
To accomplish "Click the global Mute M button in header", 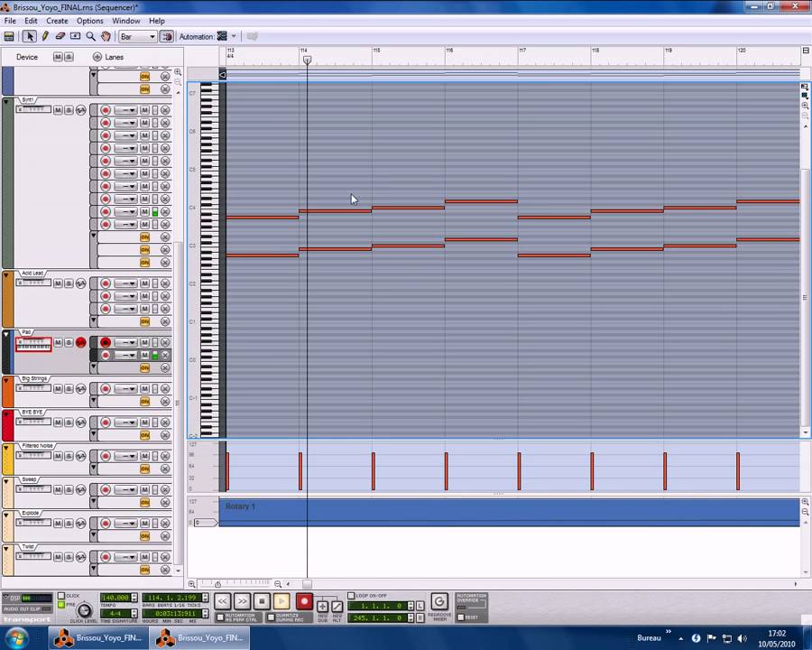I will point(58,57).
